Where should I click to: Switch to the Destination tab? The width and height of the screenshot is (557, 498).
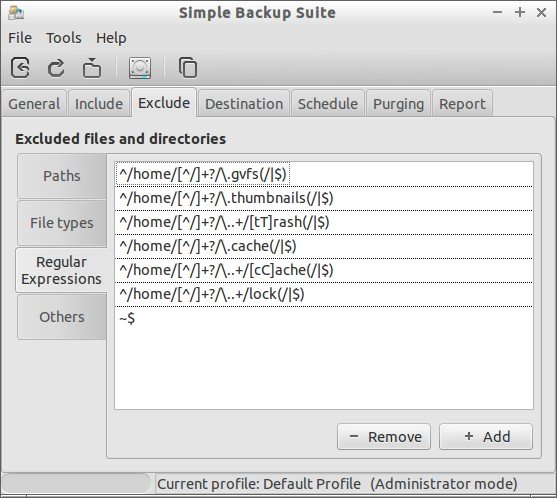(244, 104)
